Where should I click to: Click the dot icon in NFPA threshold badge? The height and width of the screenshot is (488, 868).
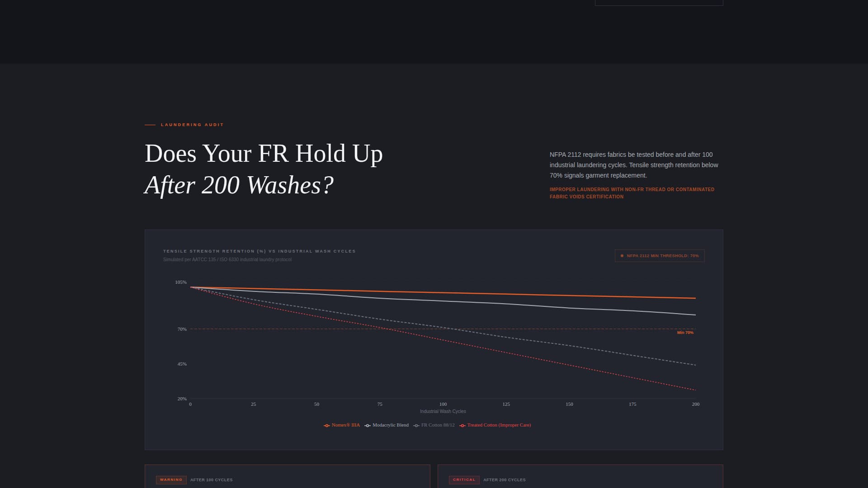(622, 256)
